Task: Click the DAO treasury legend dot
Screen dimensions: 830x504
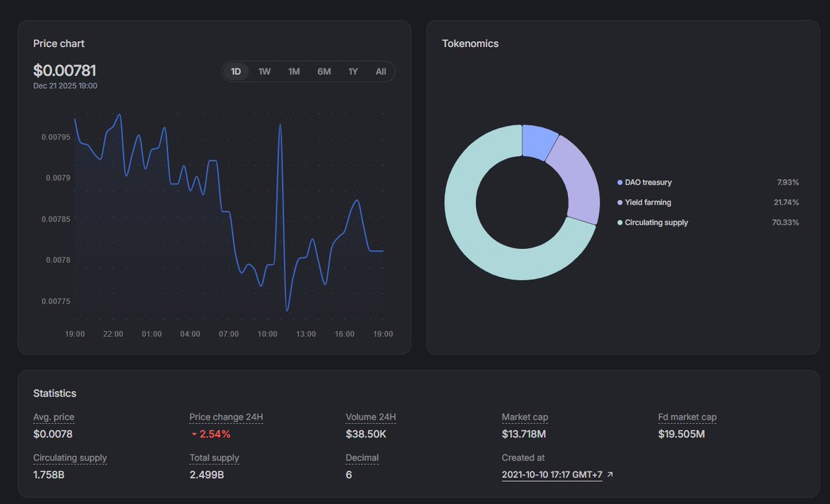Action: [x=620, y=183]
